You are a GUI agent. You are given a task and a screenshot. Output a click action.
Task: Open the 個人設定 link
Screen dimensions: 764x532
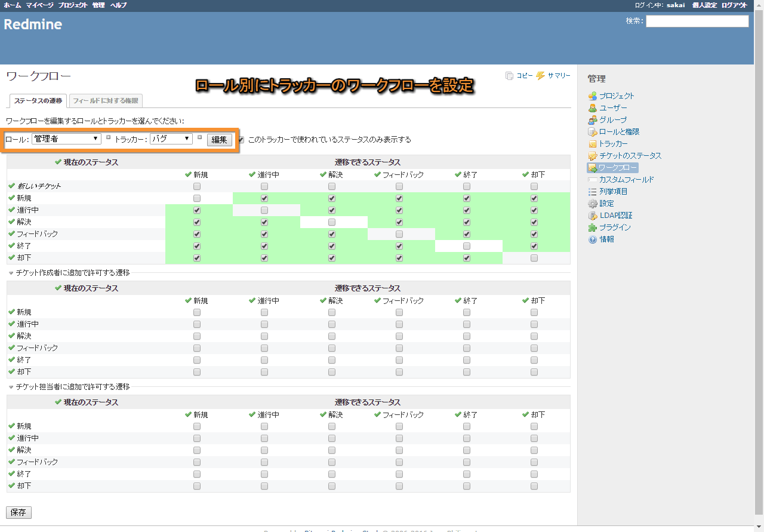click(704, 5)
